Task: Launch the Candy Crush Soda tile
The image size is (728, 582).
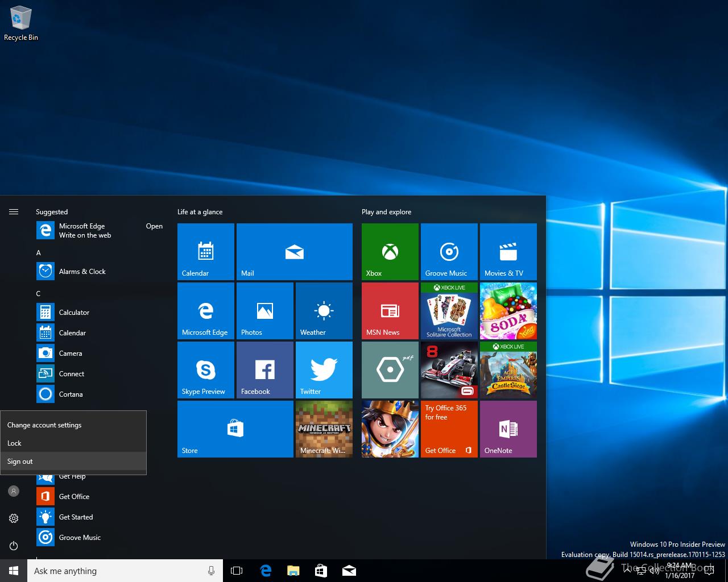Action: [x=508, y=310]
